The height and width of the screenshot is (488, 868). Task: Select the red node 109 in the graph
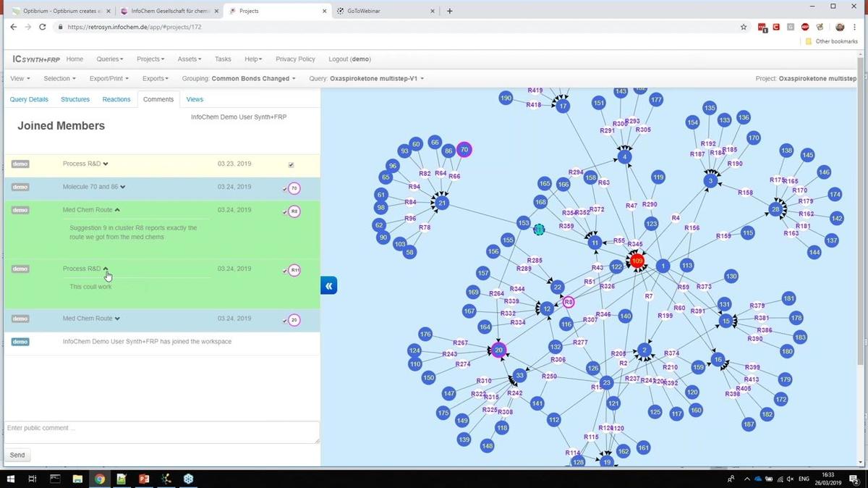(637, 261)
